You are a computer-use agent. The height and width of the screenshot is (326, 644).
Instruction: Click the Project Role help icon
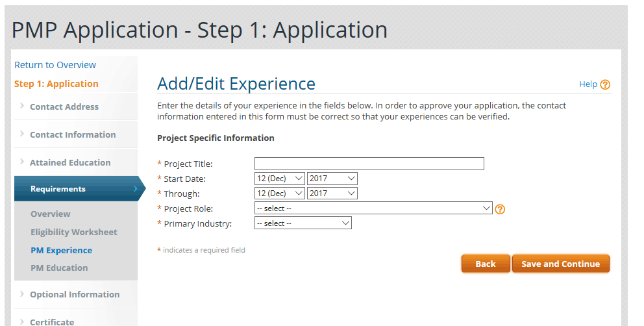500,209
